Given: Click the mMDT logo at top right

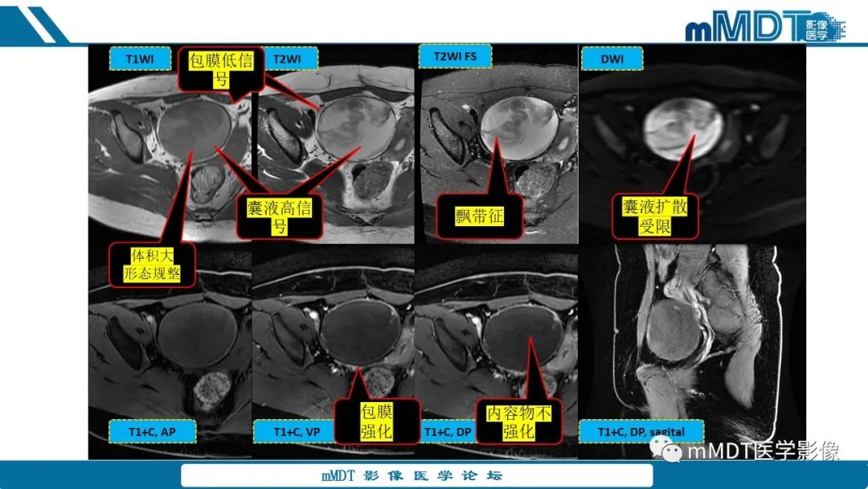Looking at the screenshot, I should coord(765,26).
